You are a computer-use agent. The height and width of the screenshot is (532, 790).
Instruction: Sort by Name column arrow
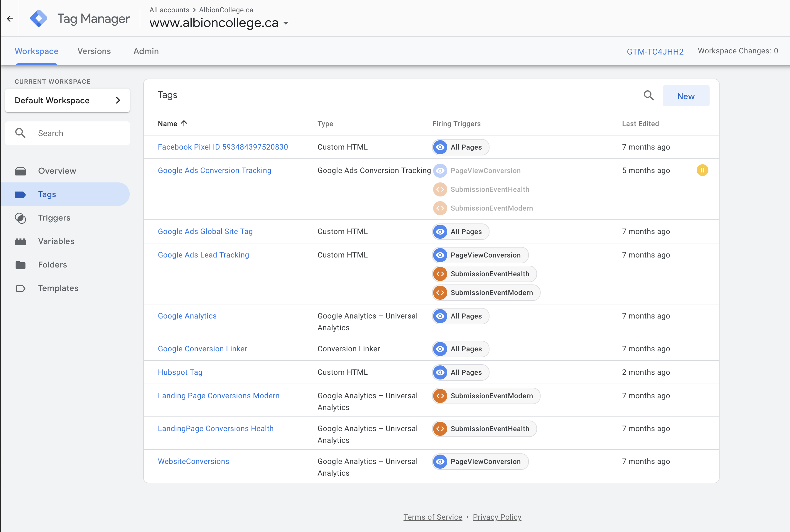[x=184, y=123]
